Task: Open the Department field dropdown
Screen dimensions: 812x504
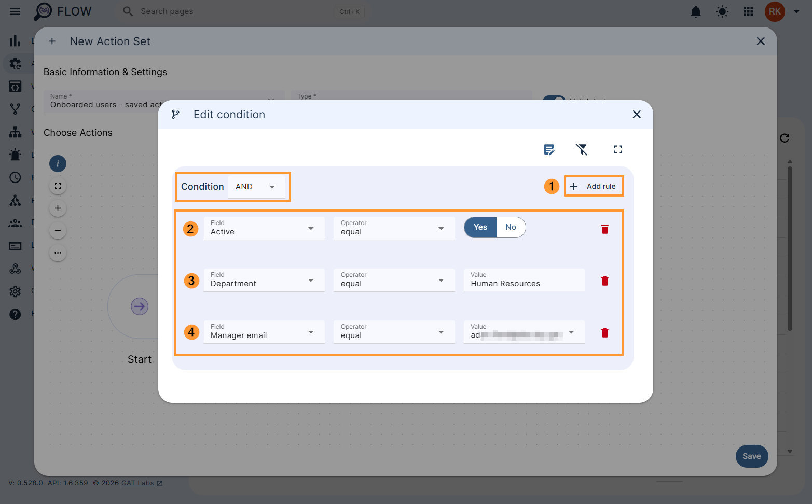Action: [x=264, y=280]
